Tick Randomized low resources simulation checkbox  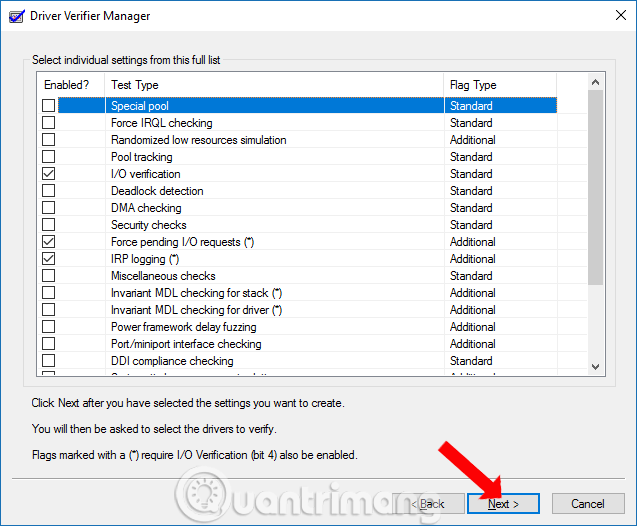point(48,140)
